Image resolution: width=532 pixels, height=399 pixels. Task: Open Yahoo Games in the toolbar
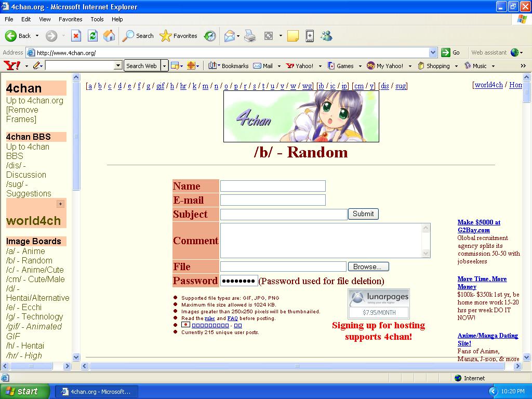pyautogui.click(x=341, y=66)
